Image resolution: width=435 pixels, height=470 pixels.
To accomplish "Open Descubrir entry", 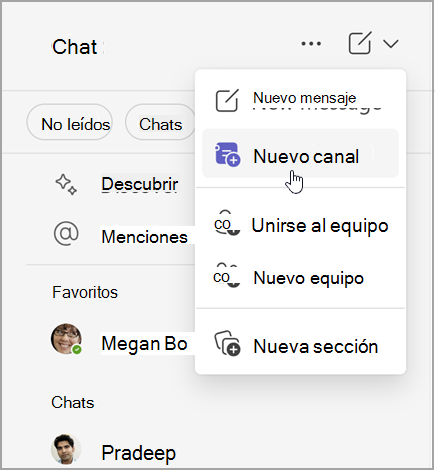I will (x=140, y=184).
